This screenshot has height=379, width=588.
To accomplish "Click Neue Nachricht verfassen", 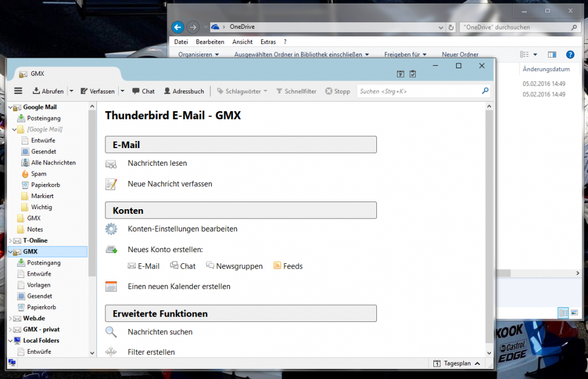I will [x=170, y=184].
